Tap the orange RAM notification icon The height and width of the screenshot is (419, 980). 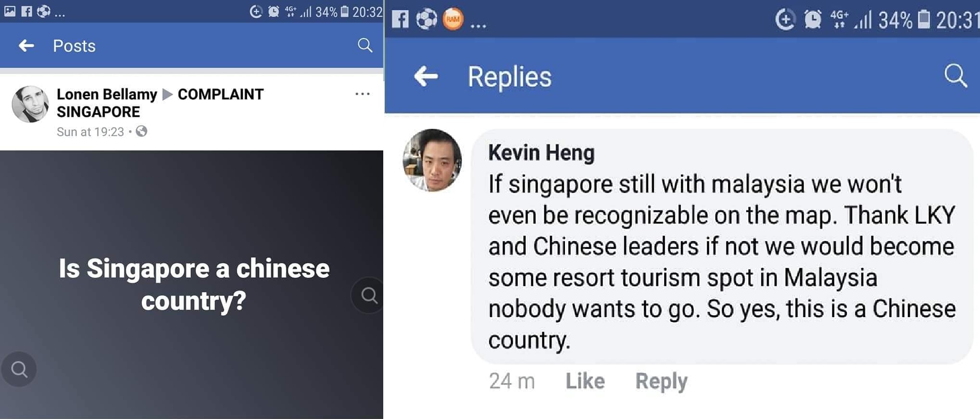[452, 19]
